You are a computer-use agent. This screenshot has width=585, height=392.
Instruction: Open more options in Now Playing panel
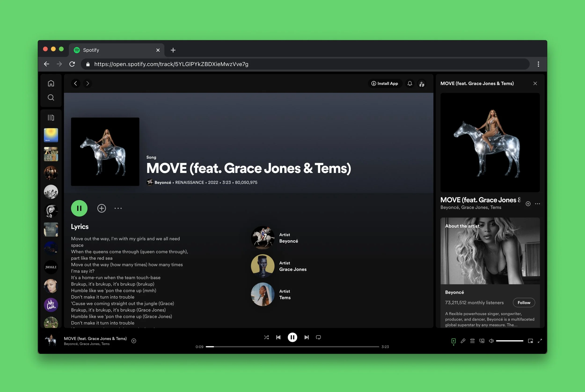[537, 204]
